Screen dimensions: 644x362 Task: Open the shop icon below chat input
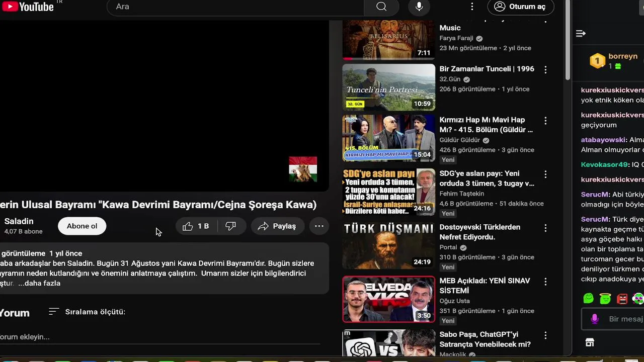pos(590,342)
